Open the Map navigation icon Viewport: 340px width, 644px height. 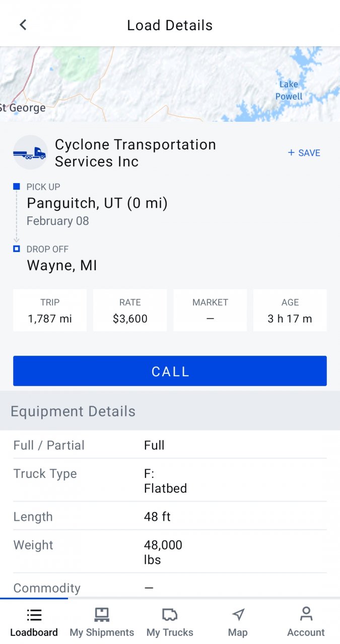pyautogui.click(x=238, y=614)
